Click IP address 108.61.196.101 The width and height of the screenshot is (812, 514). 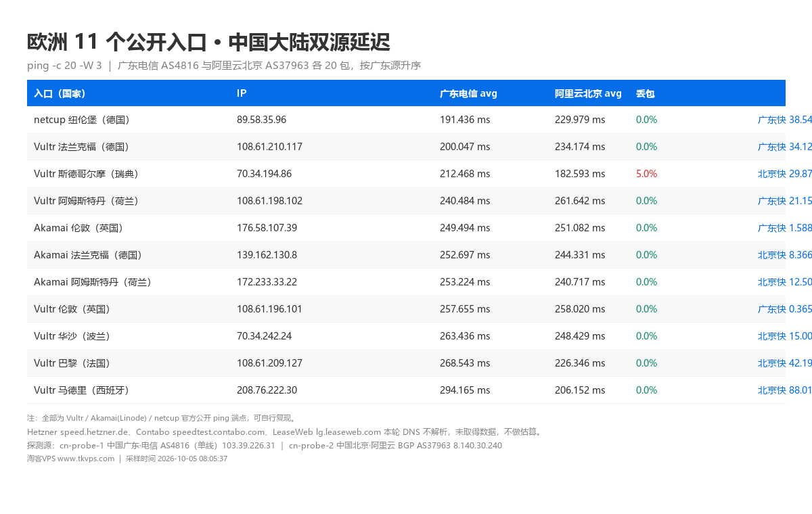(x=269, y=309)
